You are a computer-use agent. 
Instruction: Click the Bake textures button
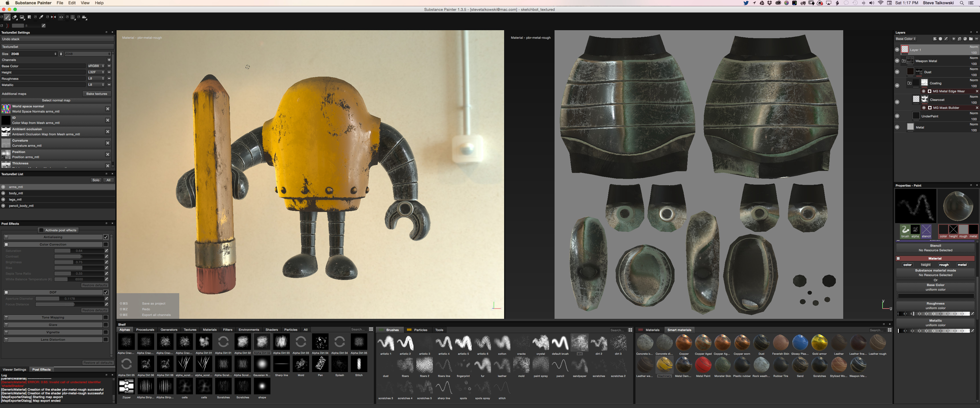point(97,93)
